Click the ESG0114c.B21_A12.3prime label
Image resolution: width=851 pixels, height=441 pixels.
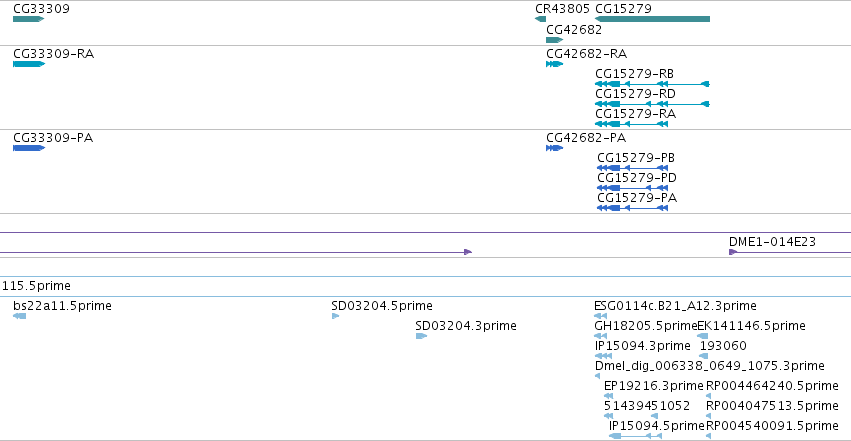[675, 306]
